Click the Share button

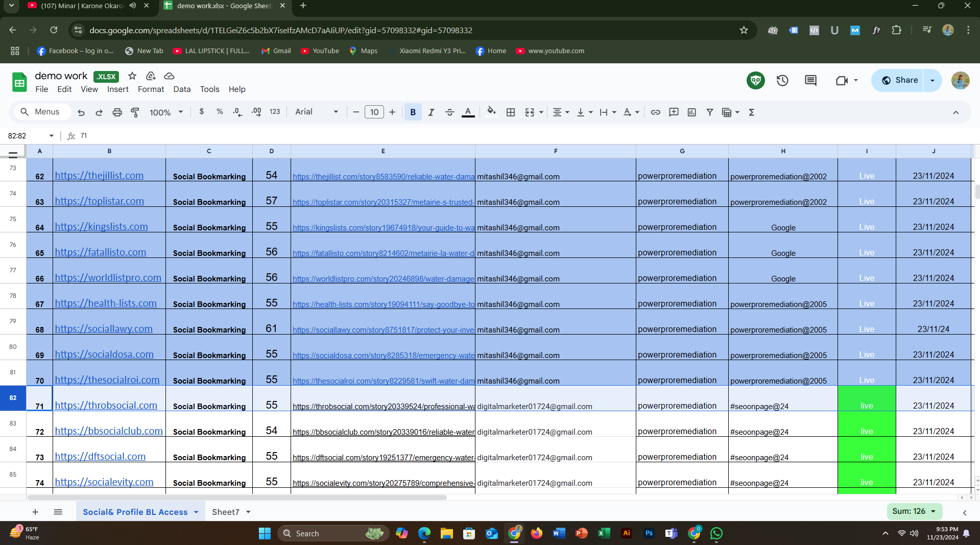click(x=899, y=81)
